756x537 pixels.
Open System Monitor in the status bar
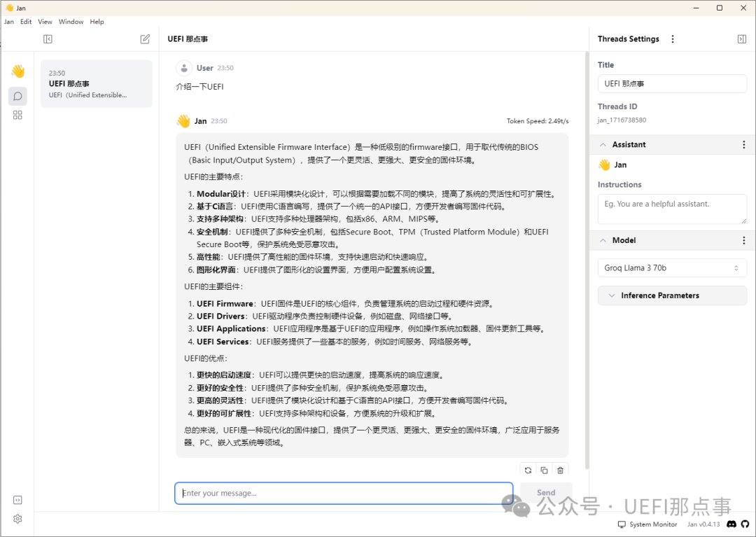(647, 524)
